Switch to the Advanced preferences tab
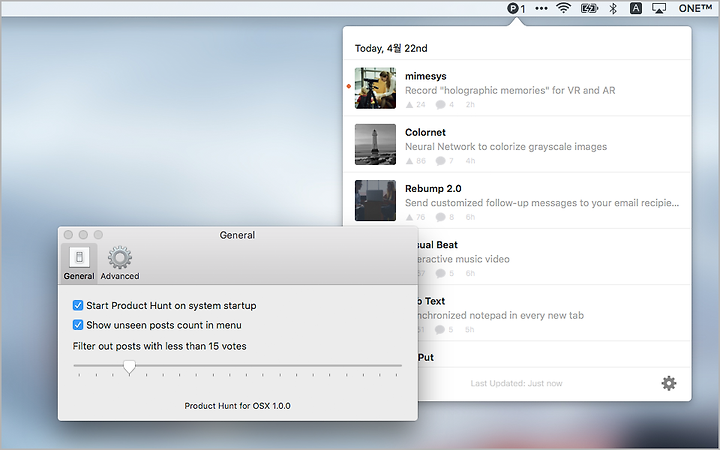Image resolution: width=720 pixels, height=450 pixels. (x=120, y=263)
